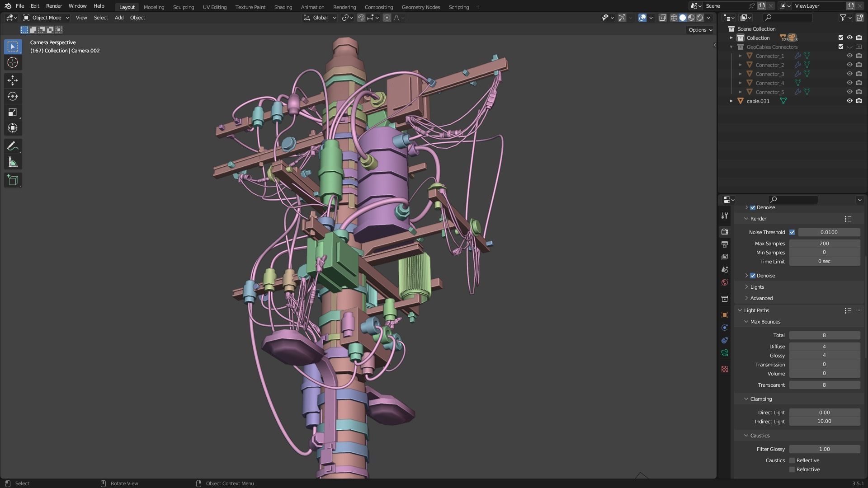The width and height of the screenshot is (868, 488).
Task: Open the Render menu
Action: click(x=54, y=6)
